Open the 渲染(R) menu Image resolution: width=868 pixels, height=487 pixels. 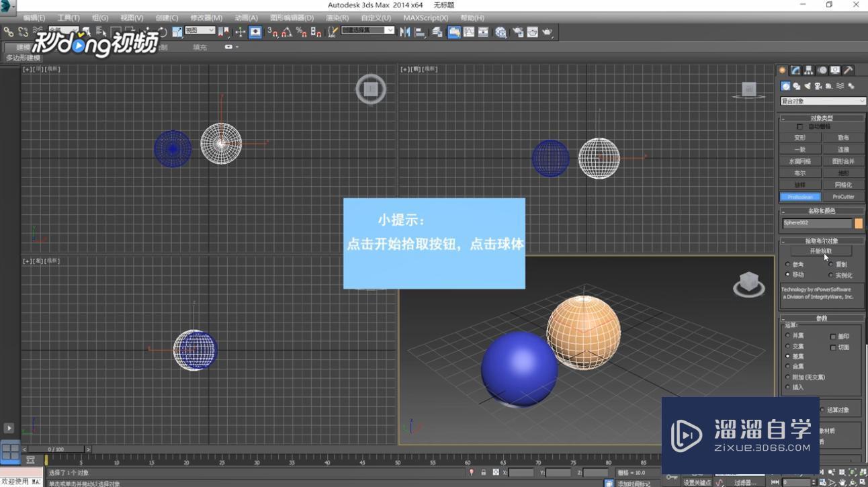pos(335,17)
